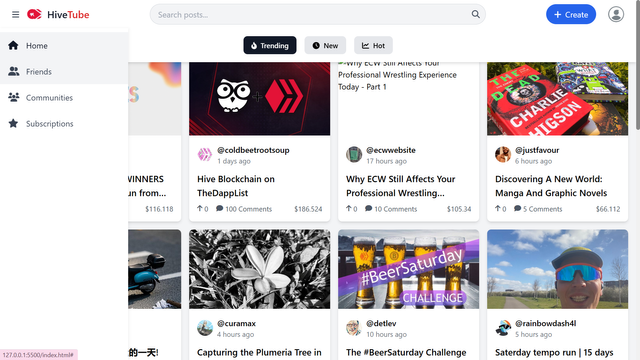This screenshot has width=640, height=360.
Task: Click the owl and Hive logo thumbnail
Action: pyautogui.click(x=260, y=98)
